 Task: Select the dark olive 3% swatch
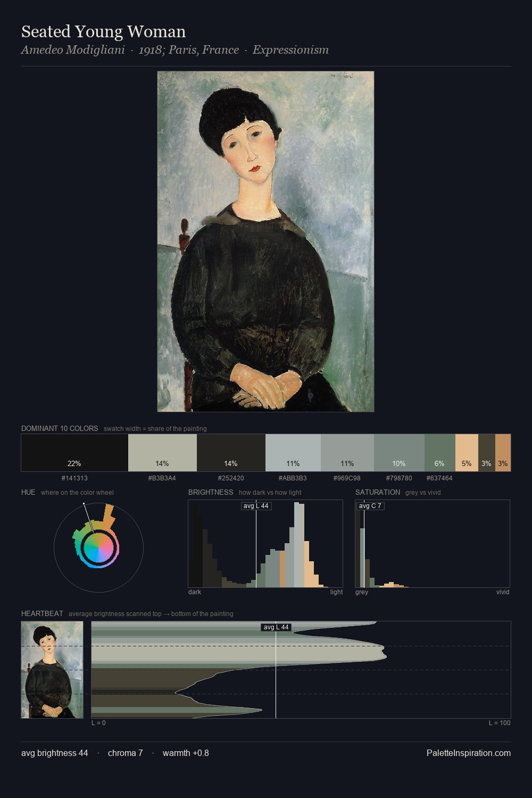pos(486,453)
